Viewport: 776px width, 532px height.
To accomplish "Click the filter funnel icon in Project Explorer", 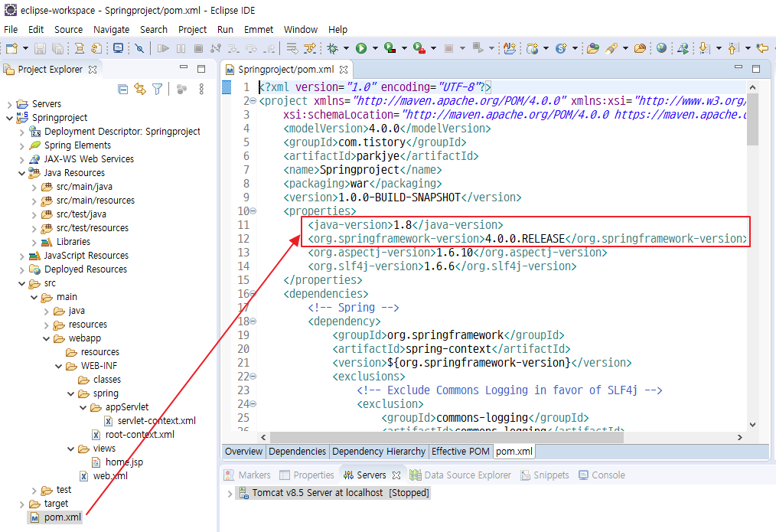I will pos(158,89).
